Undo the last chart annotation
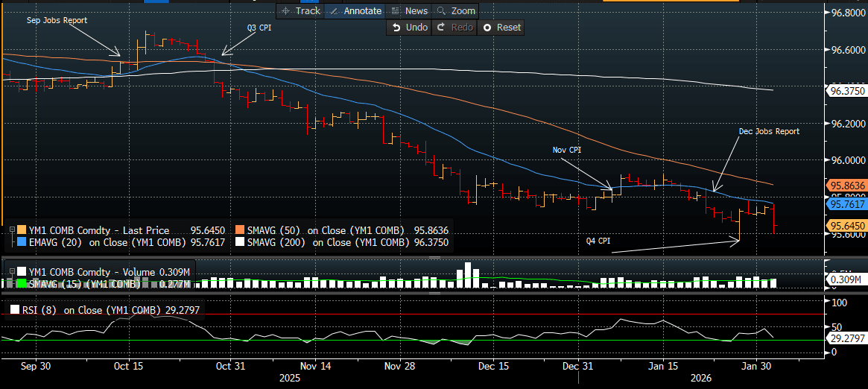868x389 pixels. click(x=408, y=27)
